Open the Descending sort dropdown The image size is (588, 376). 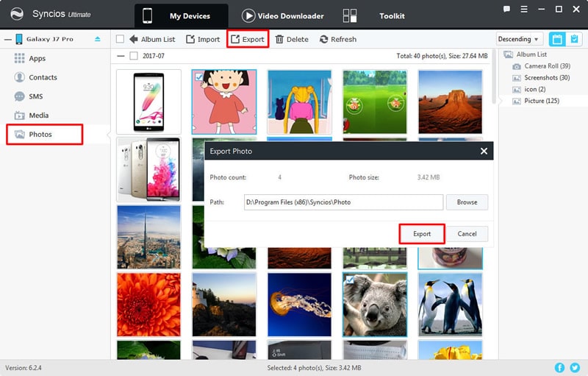[x=519, y=39]
